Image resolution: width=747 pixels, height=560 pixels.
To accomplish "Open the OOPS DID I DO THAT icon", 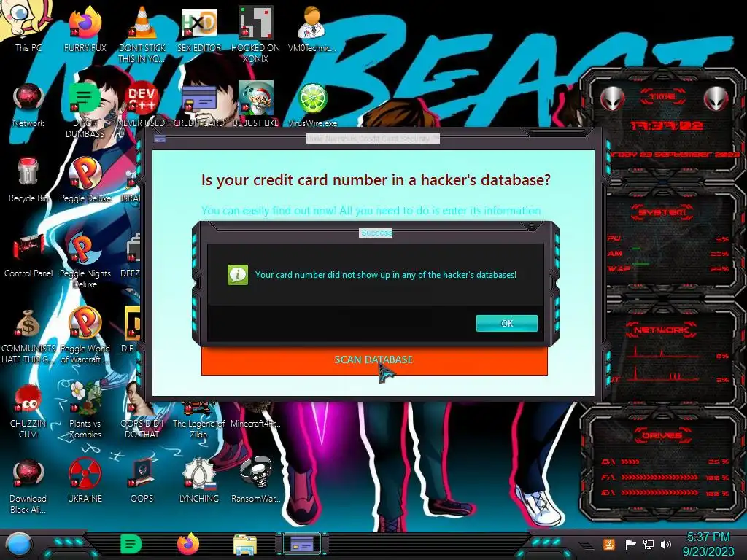I will point(142,412).
